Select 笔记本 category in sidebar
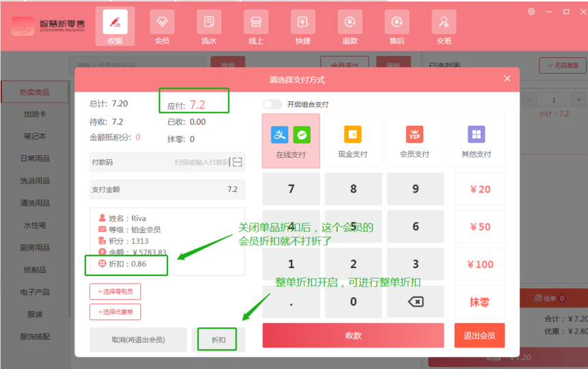Viewport: 588px width, 369px height. (x=34, y=136)
